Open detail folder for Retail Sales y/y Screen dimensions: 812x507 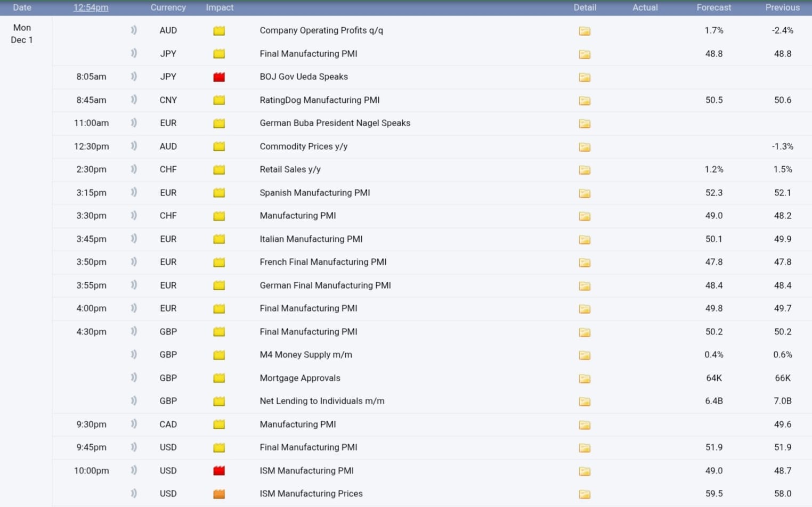click(584, 170)
